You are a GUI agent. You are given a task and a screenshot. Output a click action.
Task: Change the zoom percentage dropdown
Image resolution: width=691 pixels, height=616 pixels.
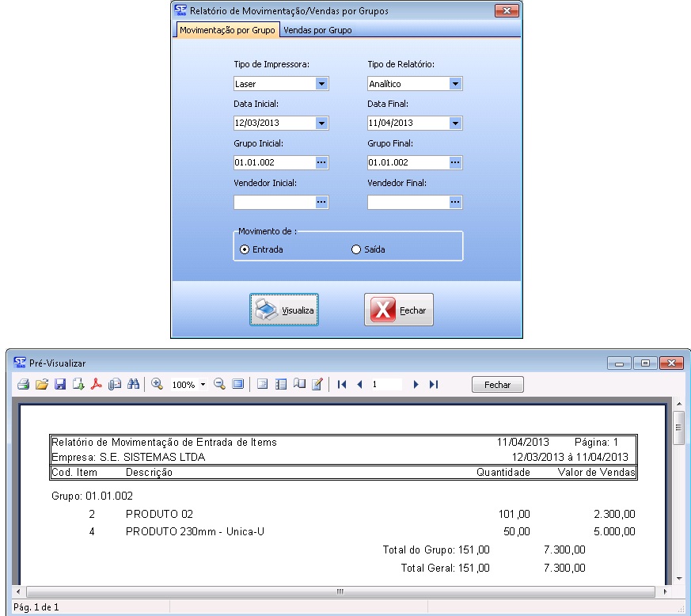click(x=203, y=385)
